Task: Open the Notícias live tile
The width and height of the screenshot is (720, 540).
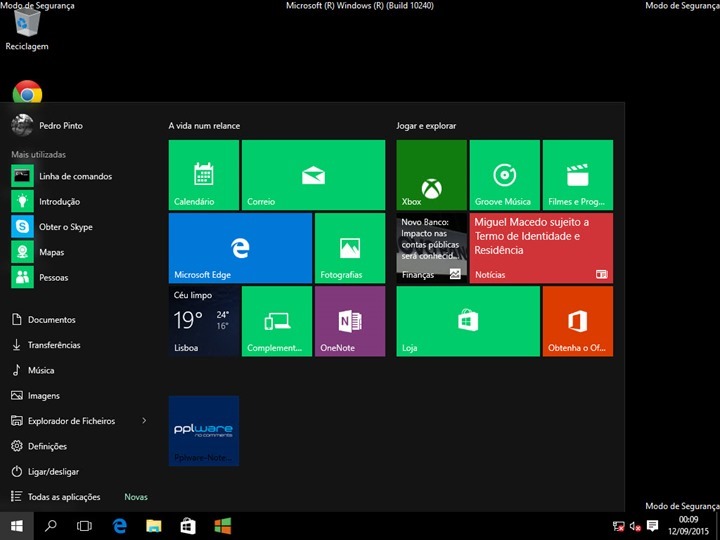Action: [541, 248]
